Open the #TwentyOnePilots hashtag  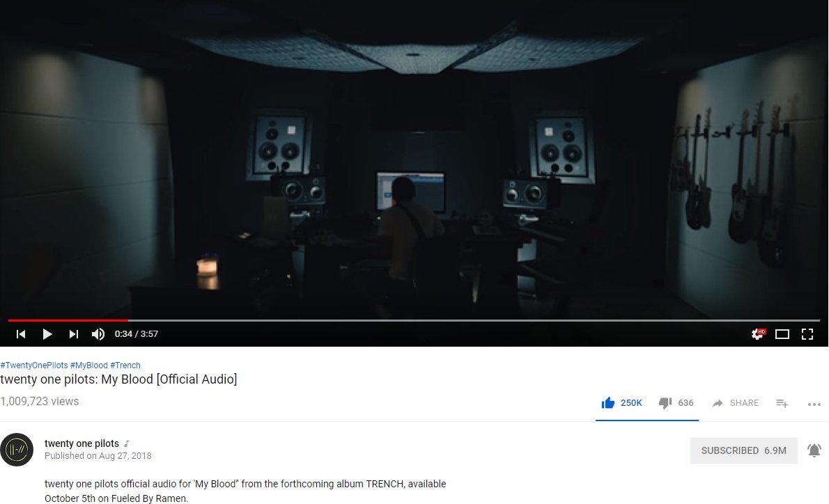click(x=34, y=365)
